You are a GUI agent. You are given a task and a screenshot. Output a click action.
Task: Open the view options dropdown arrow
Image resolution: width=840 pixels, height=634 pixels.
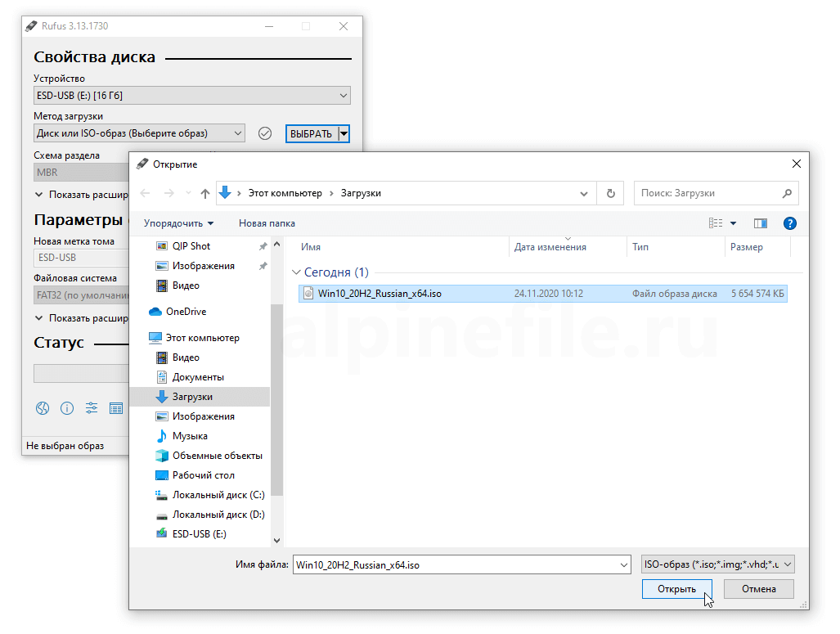pos(734,223)
